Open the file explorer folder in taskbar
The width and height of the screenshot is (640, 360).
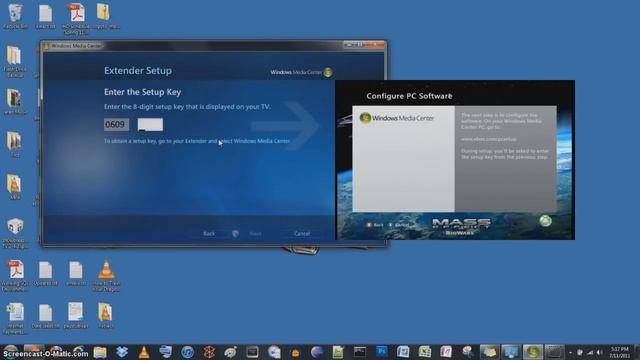(x=100, y=352)
